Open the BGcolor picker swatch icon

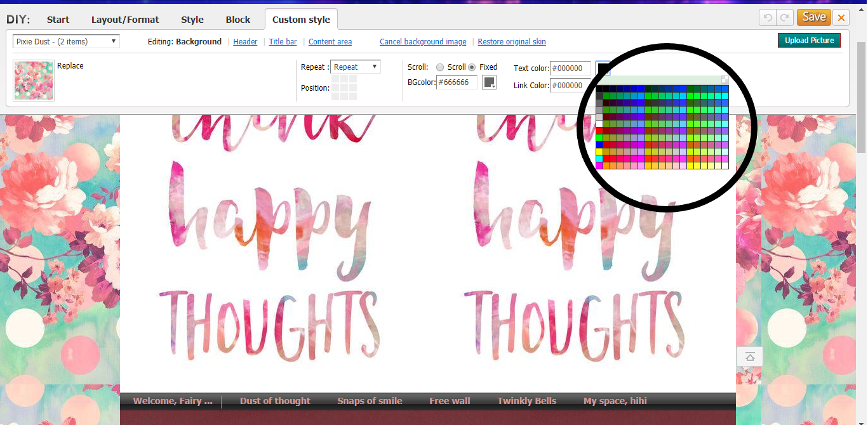click(x=489, y=82)
